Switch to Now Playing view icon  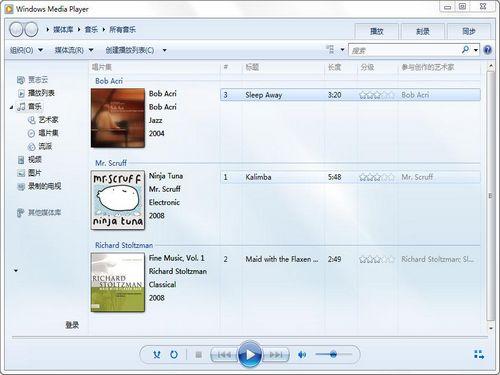click(479, 355)
